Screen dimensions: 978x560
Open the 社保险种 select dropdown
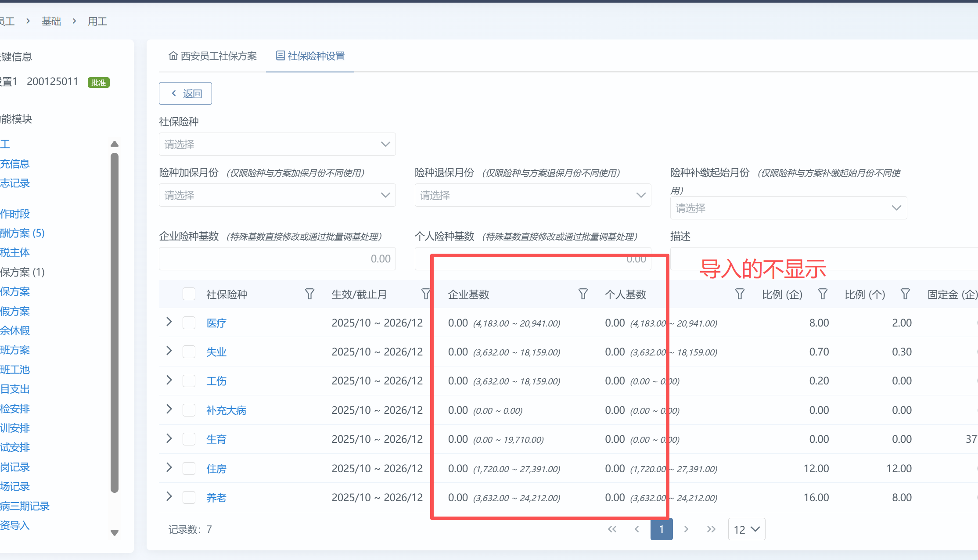pos(277,144)
